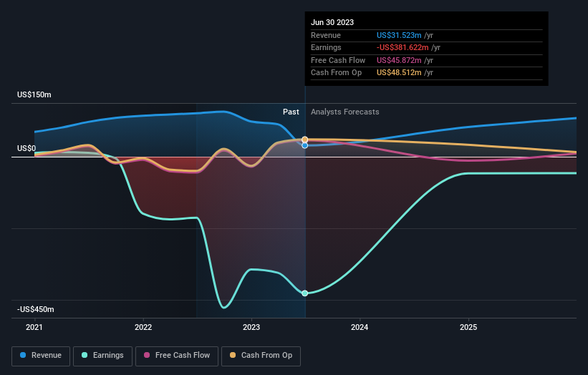The height and width of the screenshot is (375, 588).
Task: Click the 2021 x-axis label
Action: click(x=34, y=327)
